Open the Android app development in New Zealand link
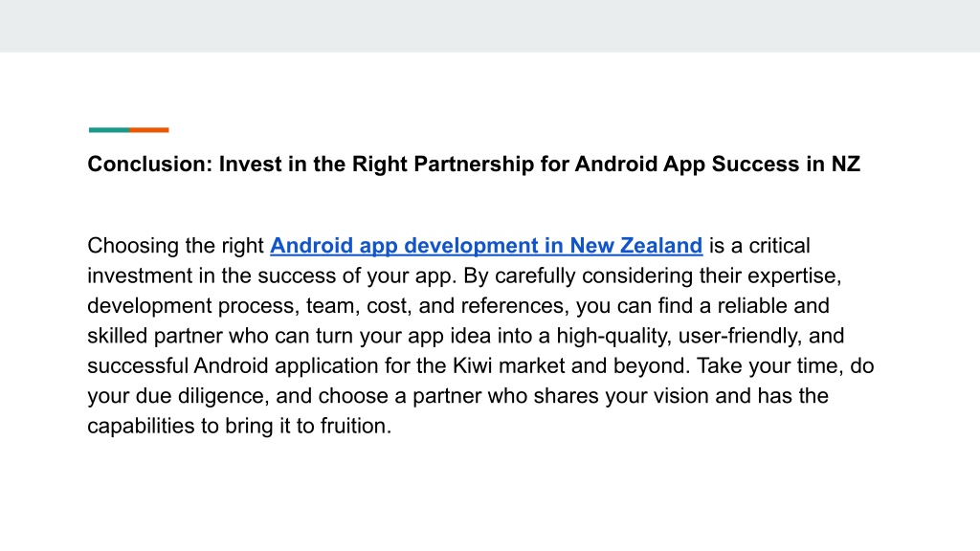Viewport: 980px width, 551px height. 486,246
